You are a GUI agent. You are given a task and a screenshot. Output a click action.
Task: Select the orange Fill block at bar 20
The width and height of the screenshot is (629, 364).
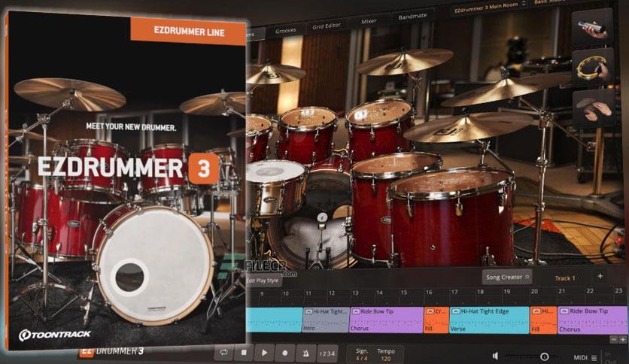tap(543, 320)
